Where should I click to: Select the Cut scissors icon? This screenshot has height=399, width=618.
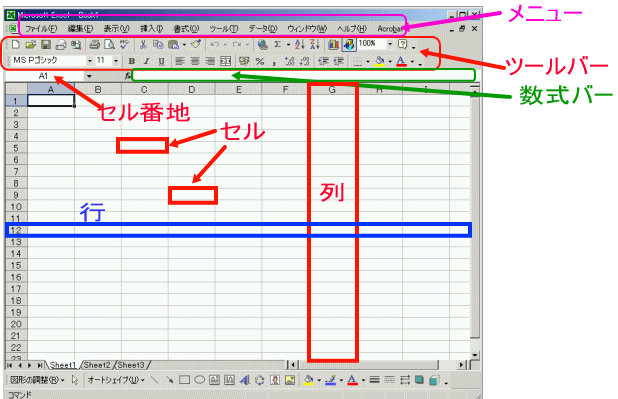click(x=143, y=45)
